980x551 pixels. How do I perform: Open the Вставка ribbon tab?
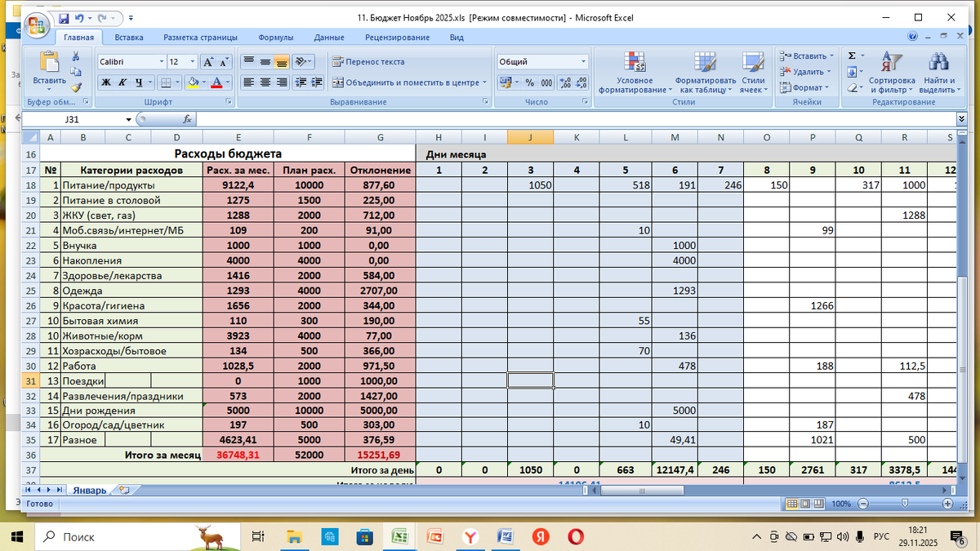(129, 38)
